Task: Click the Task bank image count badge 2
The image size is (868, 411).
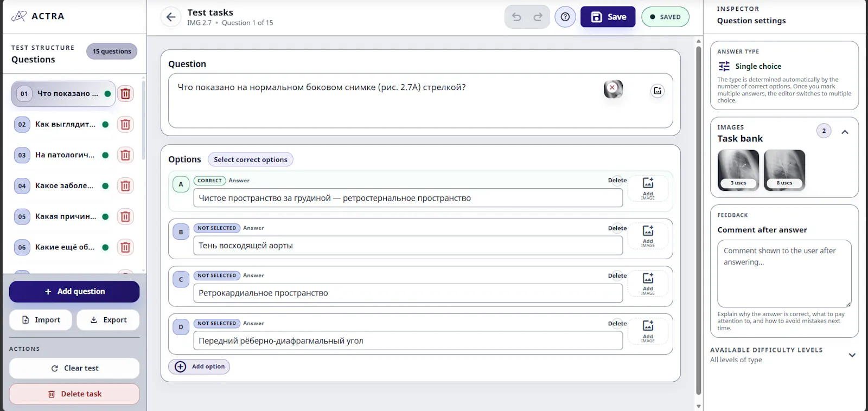Action: (x=824, y=131)
